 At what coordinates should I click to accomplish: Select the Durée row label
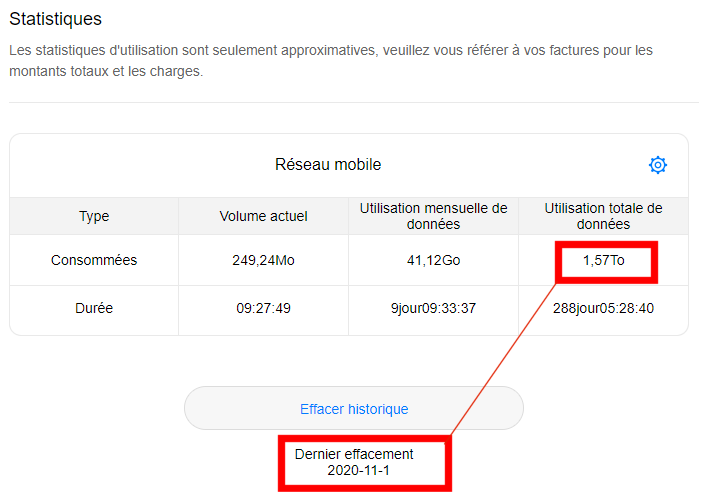(x=94, y=309)
